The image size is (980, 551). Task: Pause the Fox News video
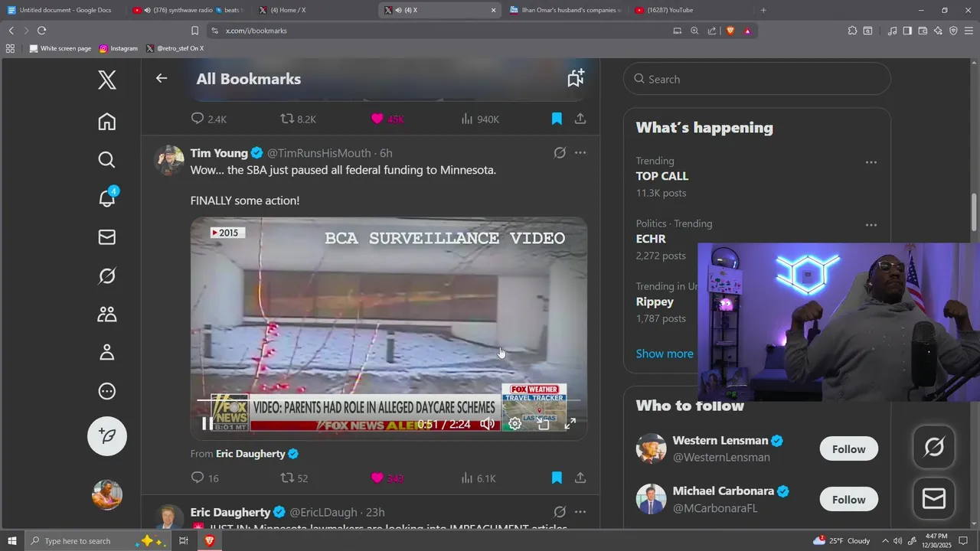point(207,423)
